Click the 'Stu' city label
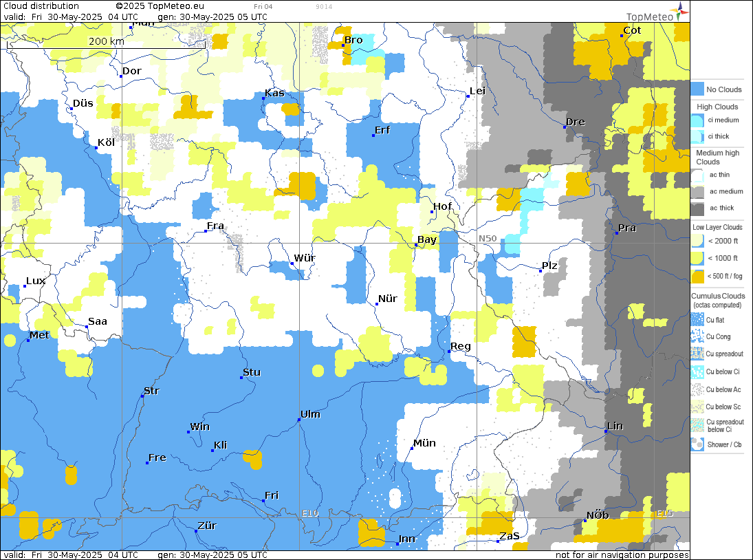753x560 pixels. pyautogui.click(x=252, y=372)
